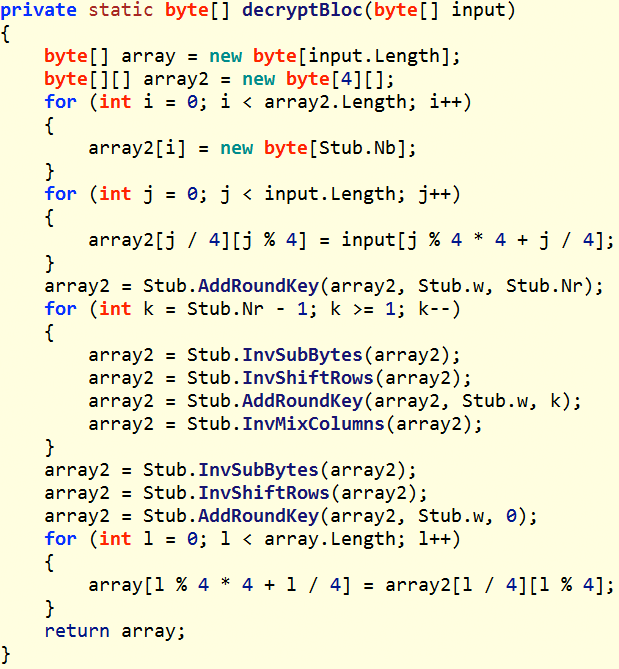
Task: Click the Stub.Nb reference
Action: click(x=357, y=148)
